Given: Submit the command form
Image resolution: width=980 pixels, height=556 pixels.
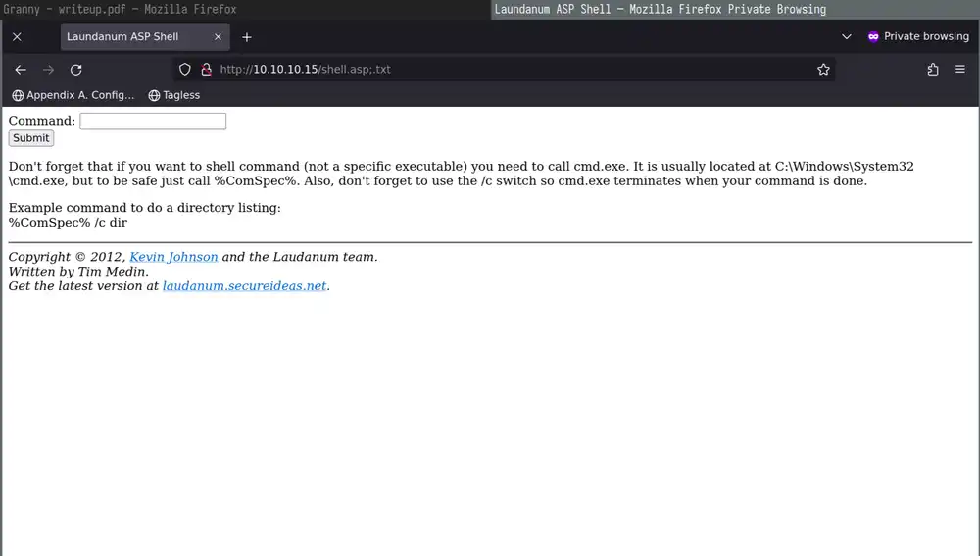Looking at the screenshot, I should coord(31,138).
